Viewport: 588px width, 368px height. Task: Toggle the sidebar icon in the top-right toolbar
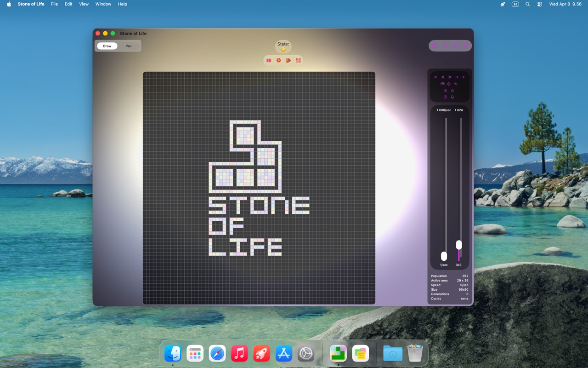coord(467,46)
